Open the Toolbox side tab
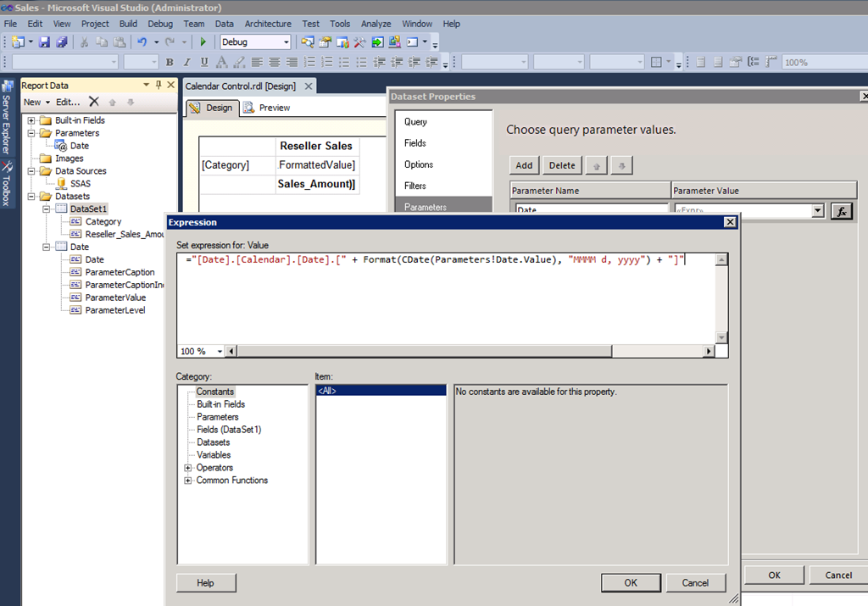This screenshot has width=868, height=606. point(7,183)
